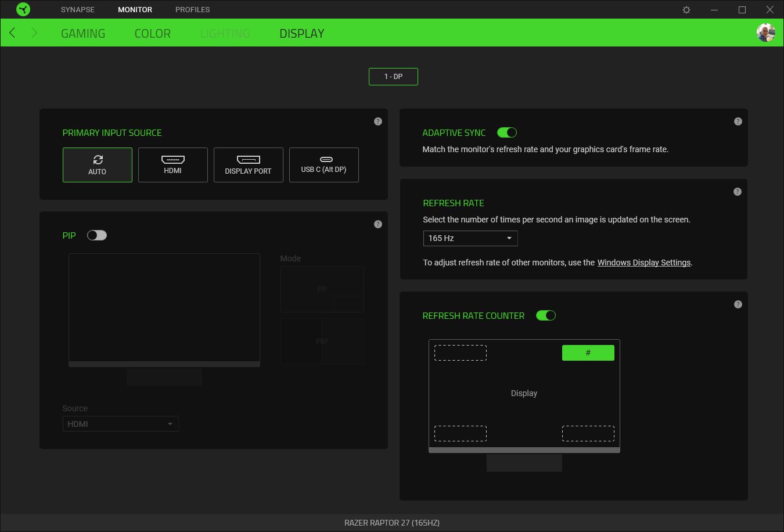784x532 pixels.
Task: Open the PROFILES tab
Action: (193, 10)
